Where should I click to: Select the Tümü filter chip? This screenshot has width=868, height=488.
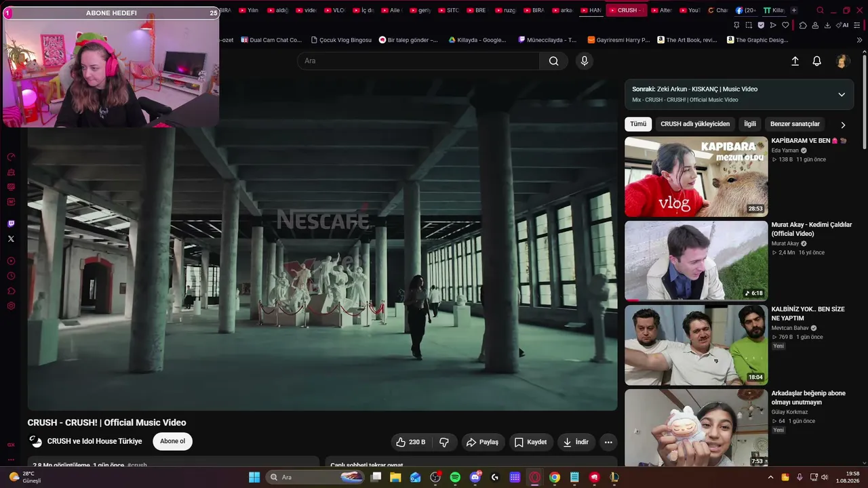coord(638,124)
